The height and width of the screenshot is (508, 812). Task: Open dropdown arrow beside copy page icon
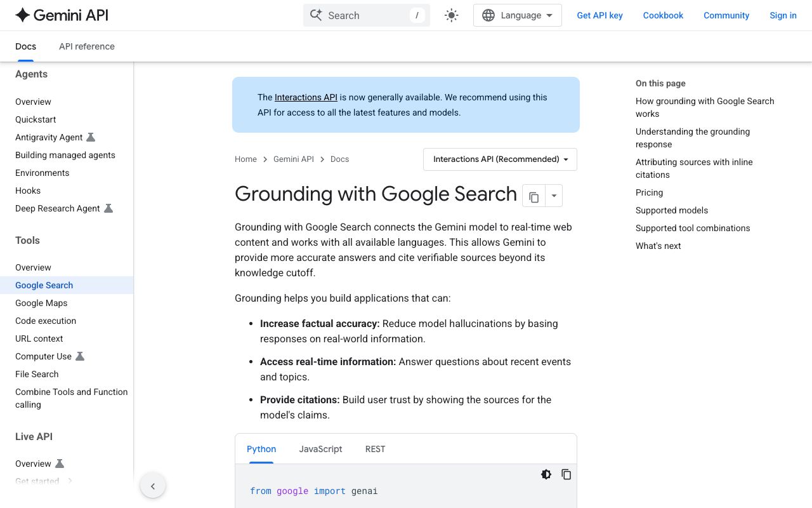click(554, 196)
